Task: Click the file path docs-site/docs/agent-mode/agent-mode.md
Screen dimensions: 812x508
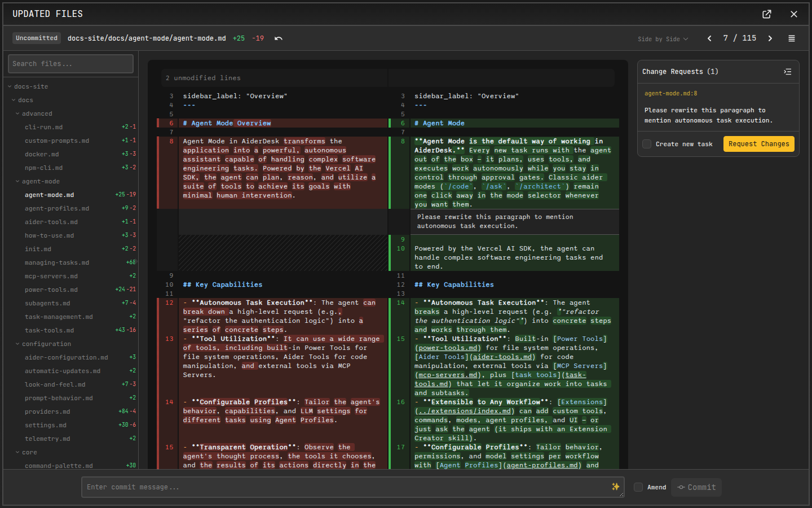Action: (x=147, y=38)
